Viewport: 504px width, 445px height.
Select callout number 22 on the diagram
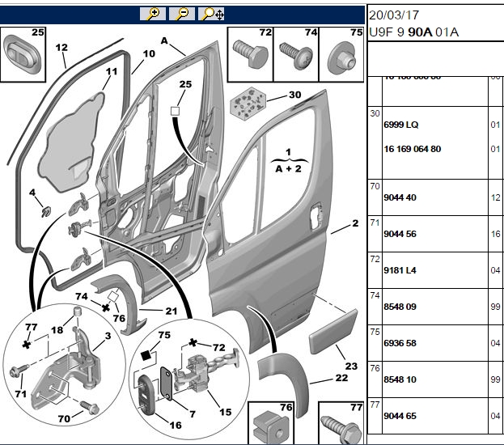tap(341, 378)
